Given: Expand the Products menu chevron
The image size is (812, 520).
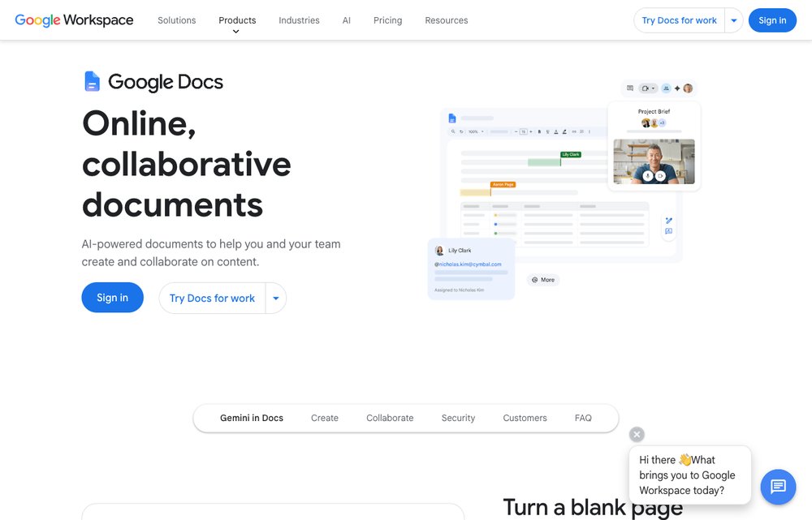Looking at the screenshot, I should point(236,32).
